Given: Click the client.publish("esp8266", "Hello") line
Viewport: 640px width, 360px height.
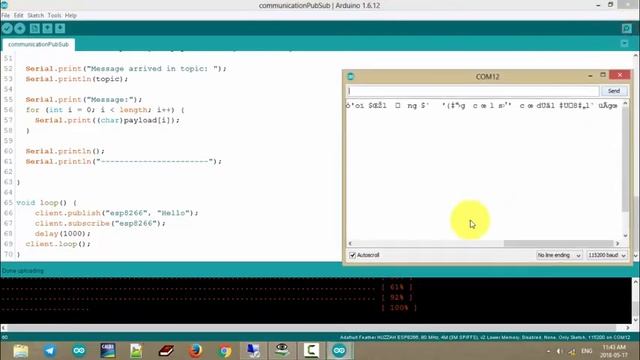Looking at the screenshot, I should click(x=116, y=213).
